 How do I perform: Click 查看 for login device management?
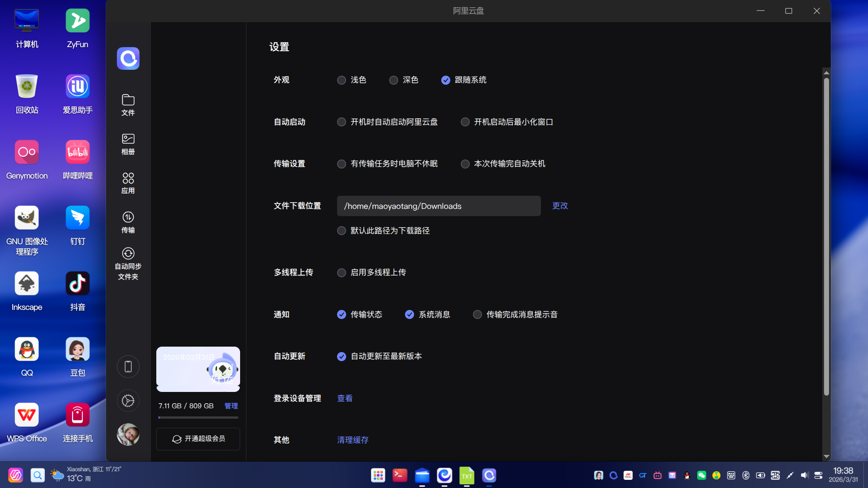coord(345,398)
